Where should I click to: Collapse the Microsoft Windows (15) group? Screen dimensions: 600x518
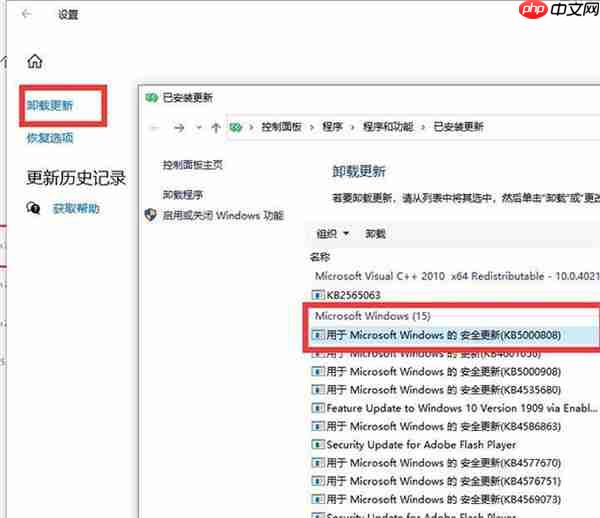tap(372, 316)
